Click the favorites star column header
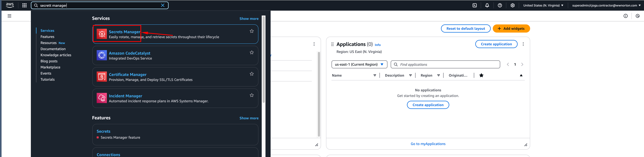The width and height of the screenshot is (644, 157). pyautogui.click(x=481, y=75)
